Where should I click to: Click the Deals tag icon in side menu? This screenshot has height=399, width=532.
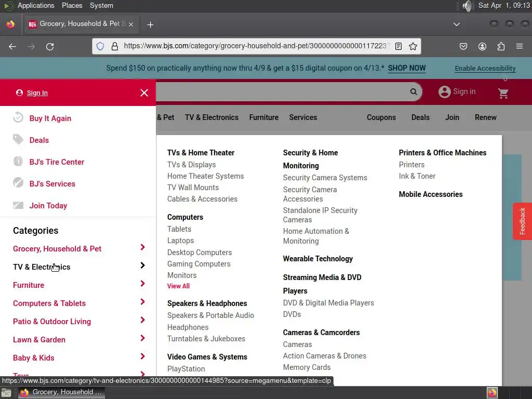pos(18,139)
